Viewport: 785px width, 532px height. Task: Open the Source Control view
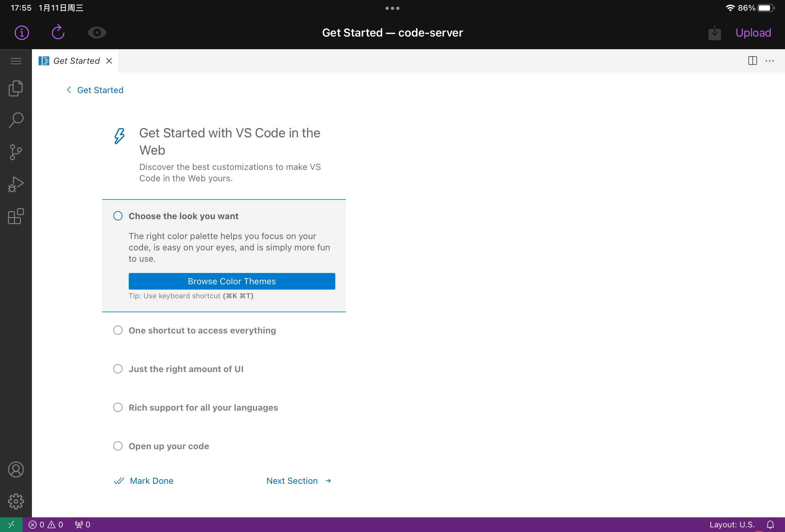[x=16, y=152]
